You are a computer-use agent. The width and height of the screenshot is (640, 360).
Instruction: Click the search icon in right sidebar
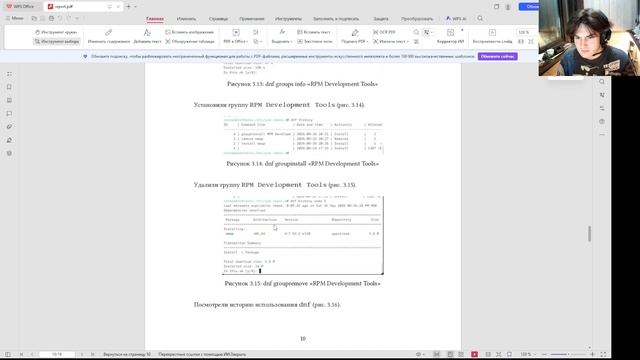(x=602, y=82)
